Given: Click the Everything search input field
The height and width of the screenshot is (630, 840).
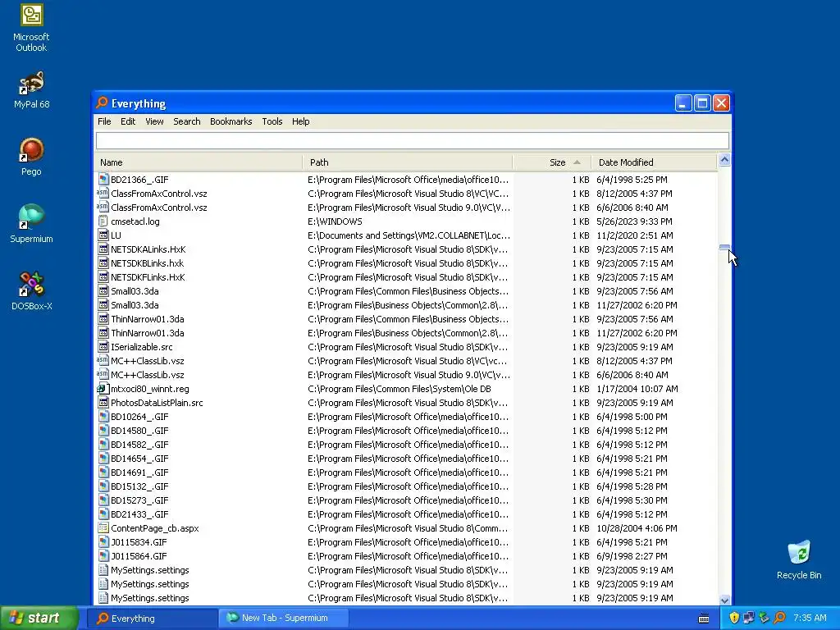Looking at the screenshot, I should [412, 140].
